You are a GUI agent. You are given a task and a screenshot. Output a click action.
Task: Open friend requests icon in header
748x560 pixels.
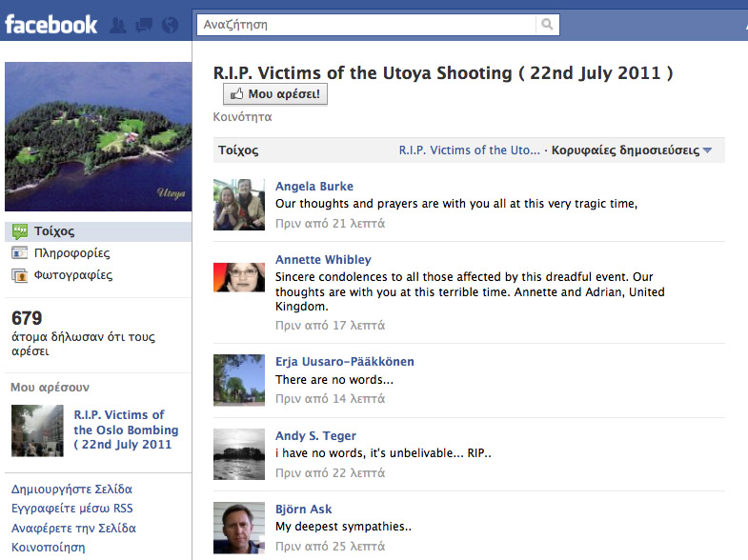click(118, 25)
